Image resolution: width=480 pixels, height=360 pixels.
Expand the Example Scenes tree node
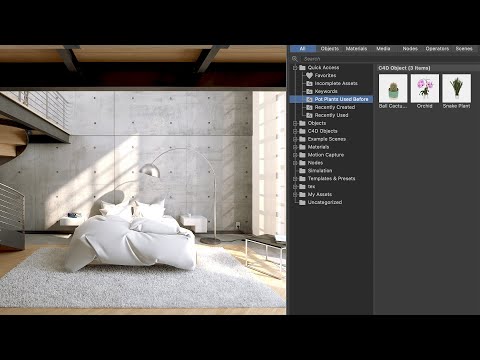tap(295, 139)
